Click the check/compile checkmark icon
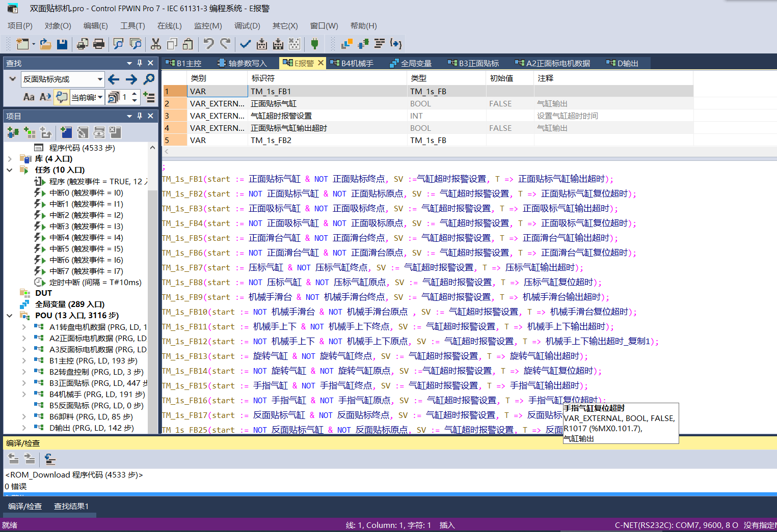Viewport: 777px width, 532px height. 245,44
